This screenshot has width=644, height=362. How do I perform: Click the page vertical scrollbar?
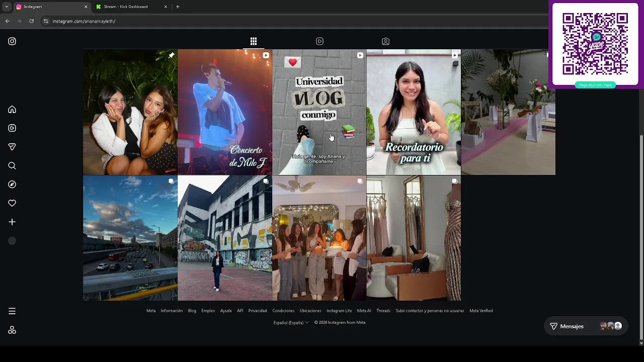[641, 236]
